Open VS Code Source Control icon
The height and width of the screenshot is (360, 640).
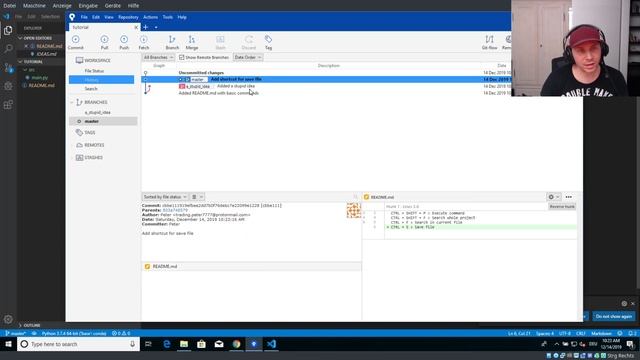8,68
